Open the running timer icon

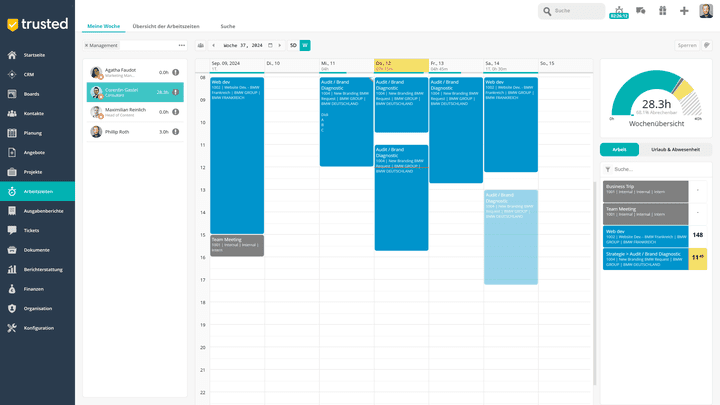[x=618, y=12]
